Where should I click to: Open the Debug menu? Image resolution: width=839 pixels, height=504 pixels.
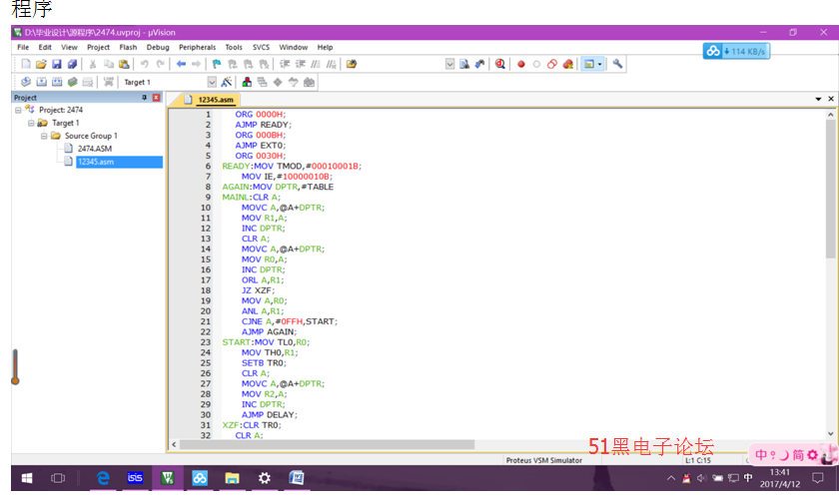point(158,47)
